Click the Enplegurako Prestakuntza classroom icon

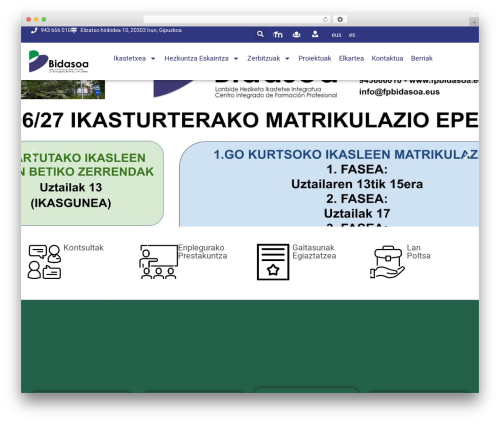pyautogui.click(x=159, y=262)
